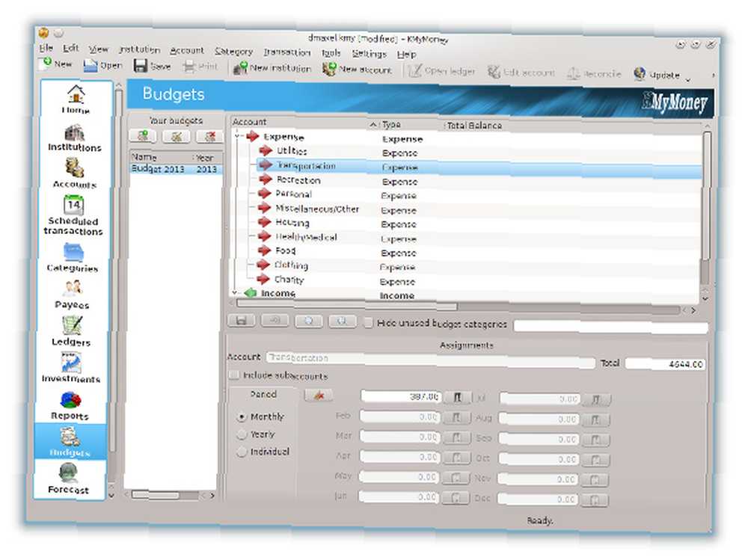
Task: Click the delete budget icon button
Action: pos(209,137)
